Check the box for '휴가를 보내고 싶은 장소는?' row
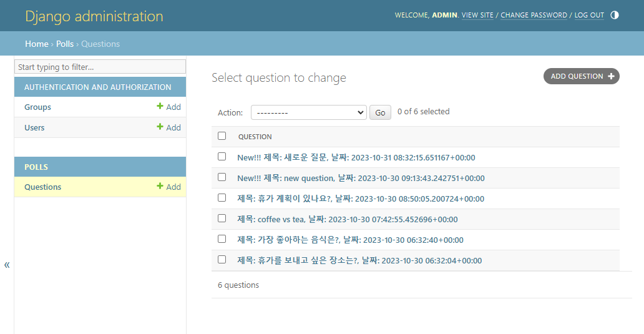Viewport: 644px width, 334px height. tap(222, 259)
